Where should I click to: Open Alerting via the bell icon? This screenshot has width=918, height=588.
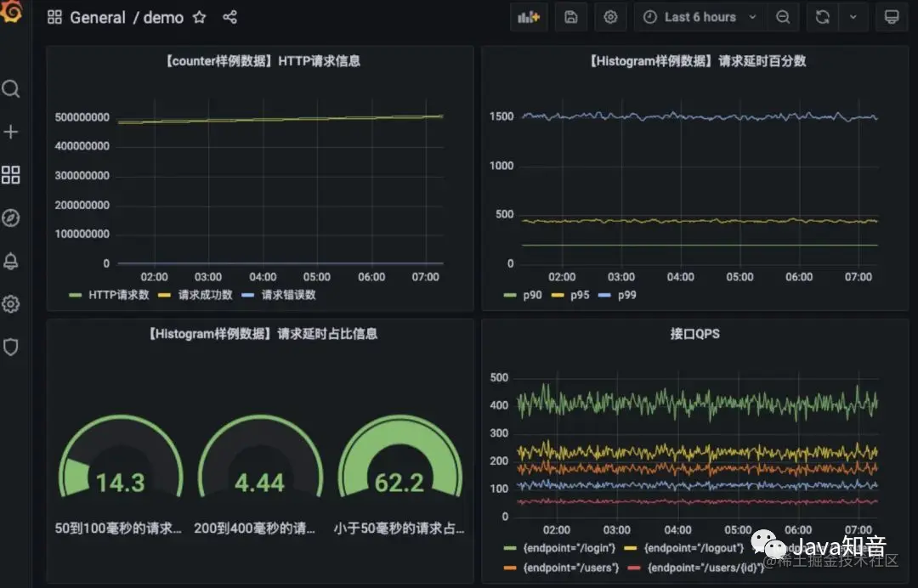[x=11, y=261]
